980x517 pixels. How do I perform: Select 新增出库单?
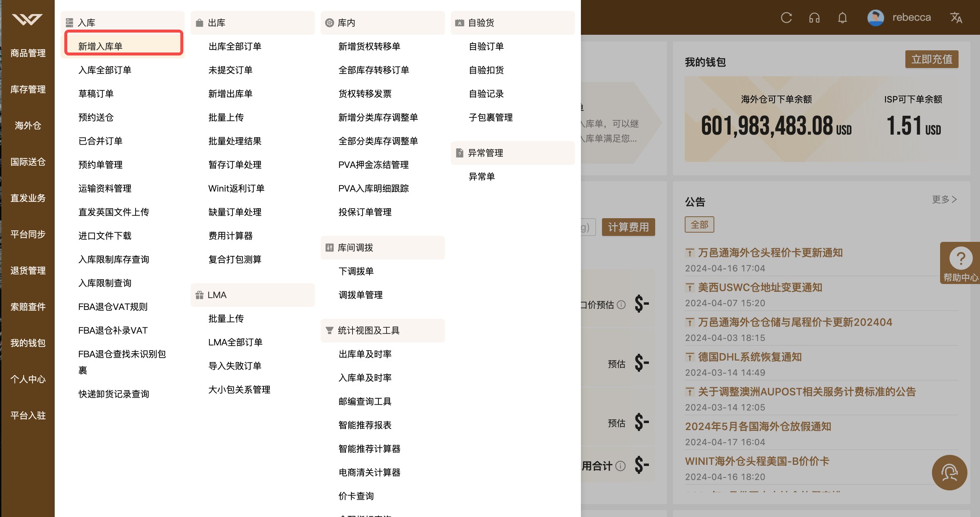pos(230,94)
